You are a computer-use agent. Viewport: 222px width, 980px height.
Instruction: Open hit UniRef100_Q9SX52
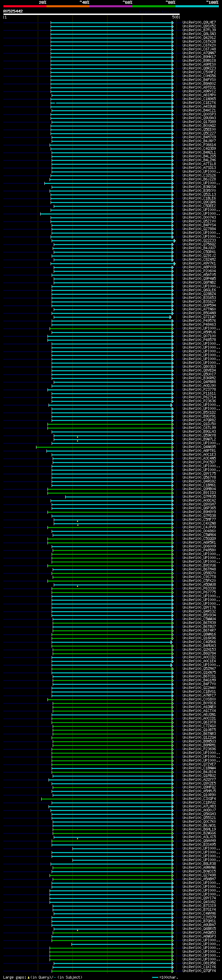(x=199, y=26)
